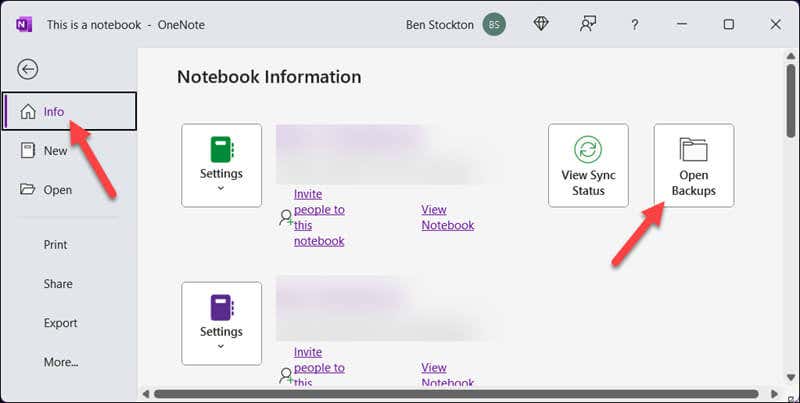
Task: Expand the purple notebook Settings dropdown
Action: pos(221,323)
